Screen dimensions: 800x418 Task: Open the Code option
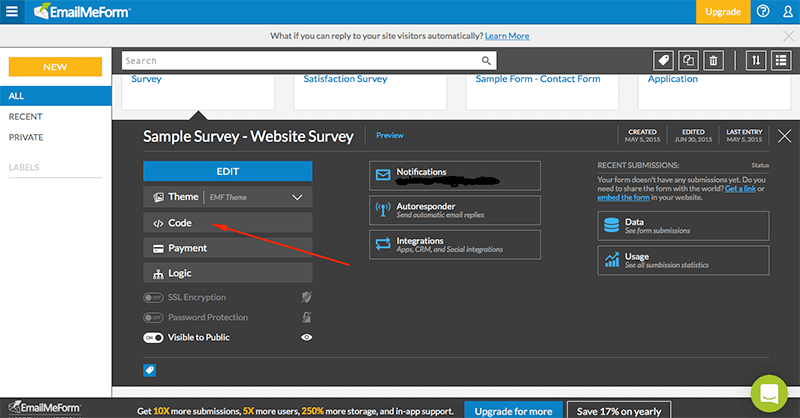click(x=228, y=223)
